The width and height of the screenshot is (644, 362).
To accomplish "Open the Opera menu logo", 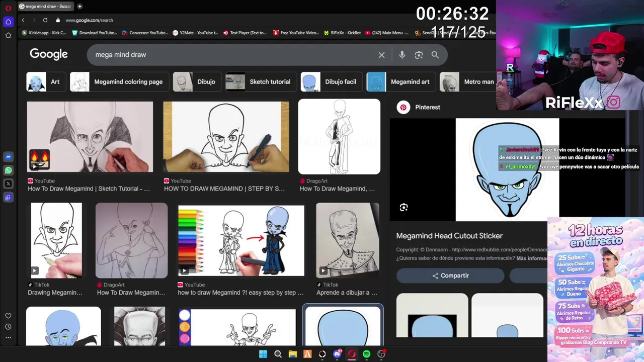I will (x=8, y=8).
